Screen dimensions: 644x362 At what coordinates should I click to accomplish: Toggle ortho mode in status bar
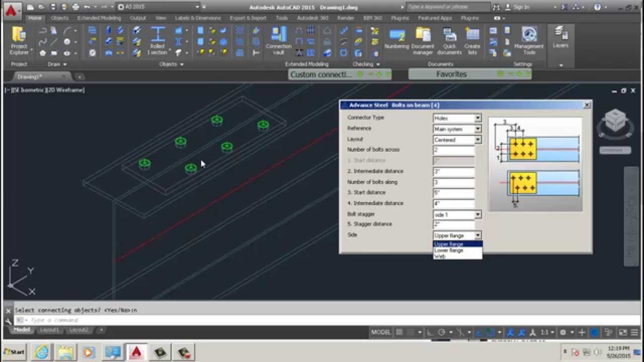coord(430,332)
